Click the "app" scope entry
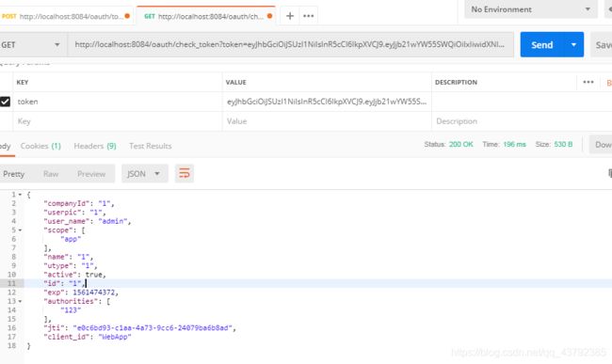The width and height of the screenshot is (612, 364). click(x=71, y=239)
